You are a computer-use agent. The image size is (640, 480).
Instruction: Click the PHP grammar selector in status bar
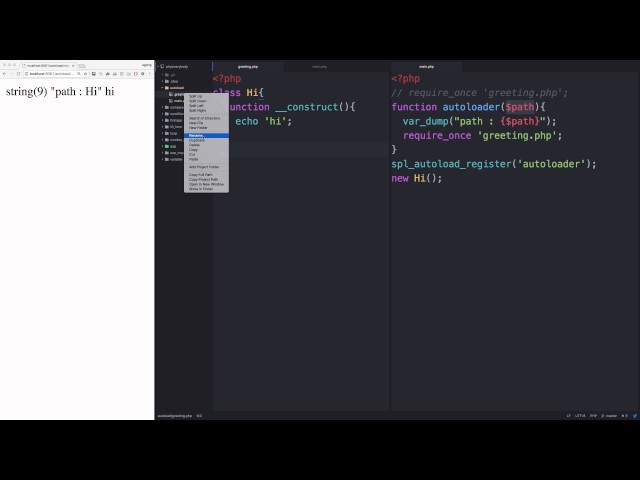coord(593,415)
